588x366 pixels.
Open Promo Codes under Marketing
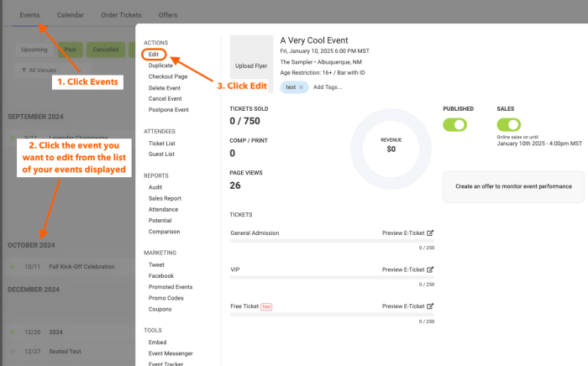(x=165, y=298)
